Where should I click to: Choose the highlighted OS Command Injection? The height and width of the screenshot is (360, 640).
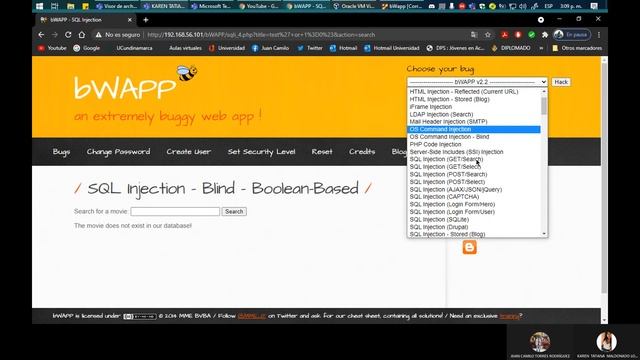(x=474, y=129)
